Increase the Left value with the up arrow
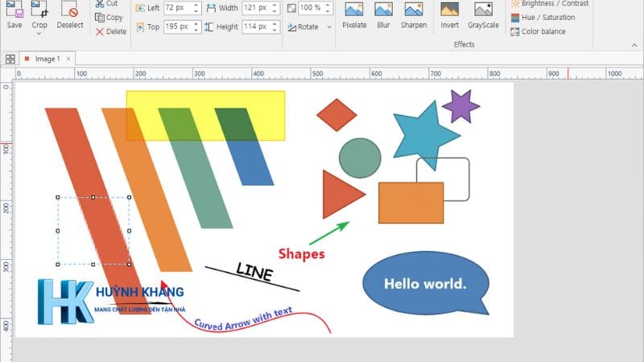Screen dimensions: 644x362 click(x=196, y=5)
